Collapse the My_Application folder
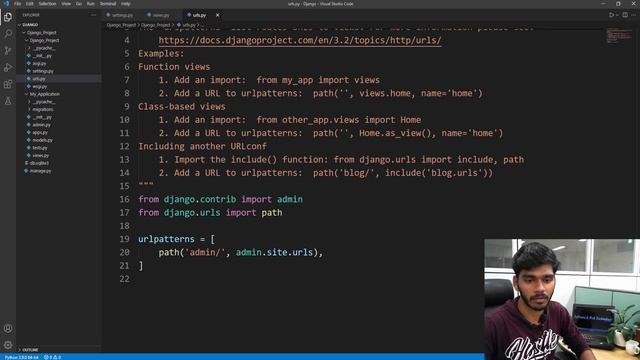 (x=44, y=94)
